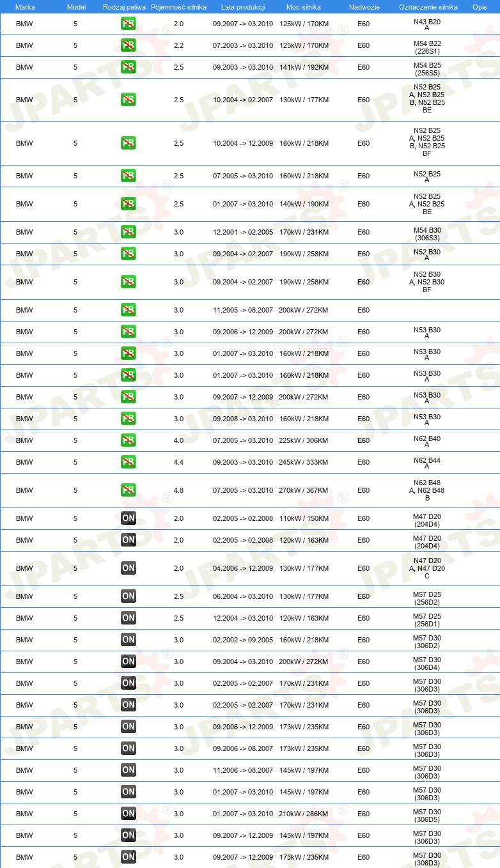Click the Lata produkcji column header

tap(243, 6)
